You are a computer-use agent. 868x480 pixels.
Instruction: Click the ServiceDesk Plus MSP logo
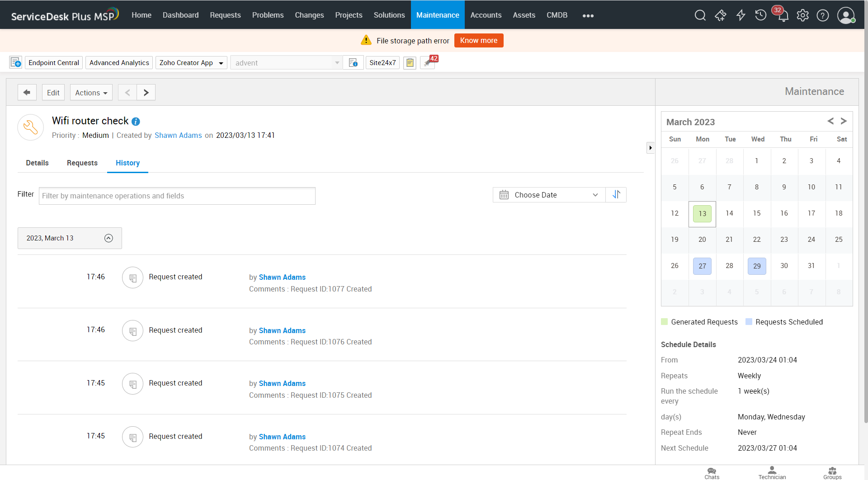65,15
